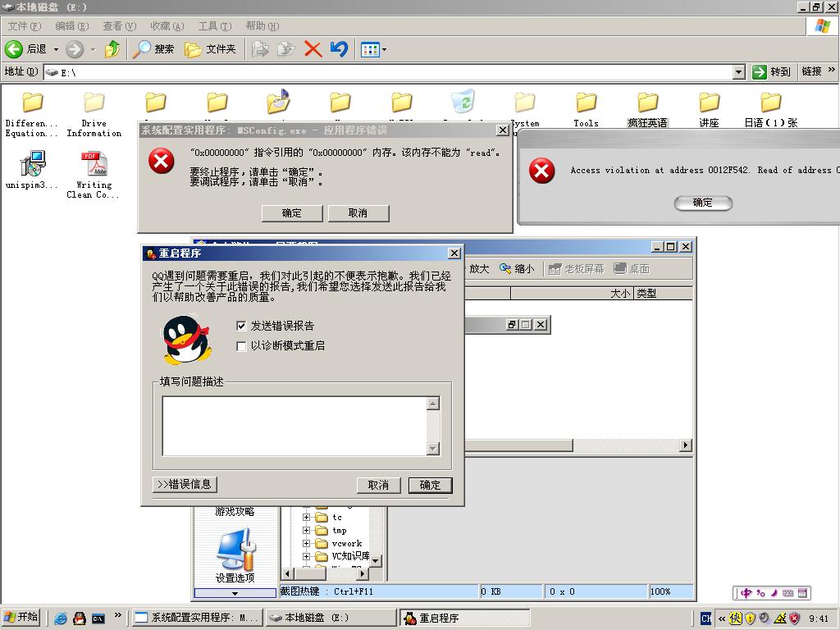Click 取消 in QQ 重启程序 dialog
Viewport: 840px width, 630px height.
[x=378, y=485]
